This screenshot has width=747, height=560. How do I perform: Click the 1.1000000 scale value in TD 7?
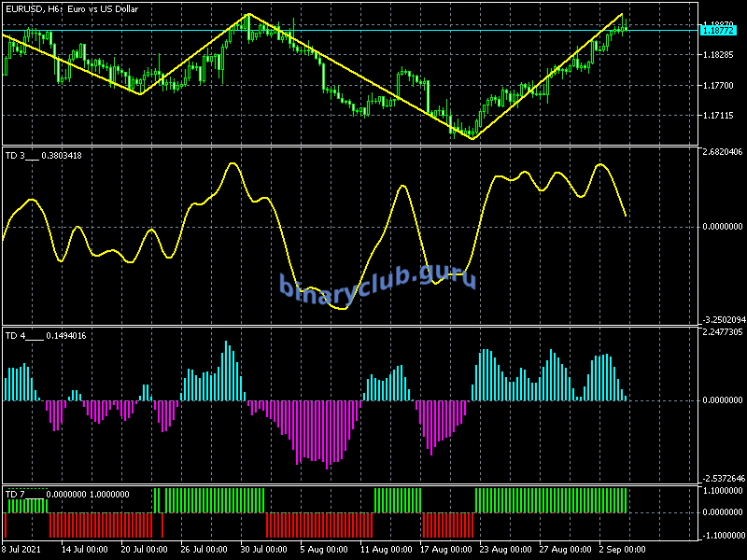pyautogui.click(x=722, y=491)
